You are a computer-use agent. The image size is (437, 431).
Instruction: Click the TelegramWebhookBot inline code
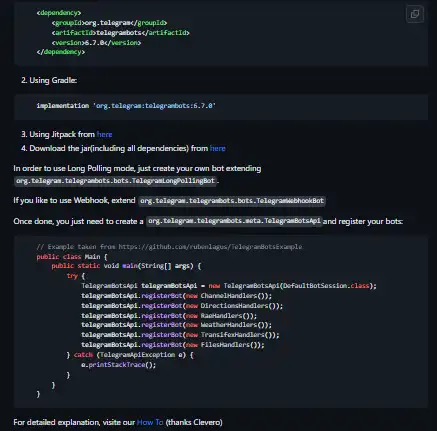[232, 201]
